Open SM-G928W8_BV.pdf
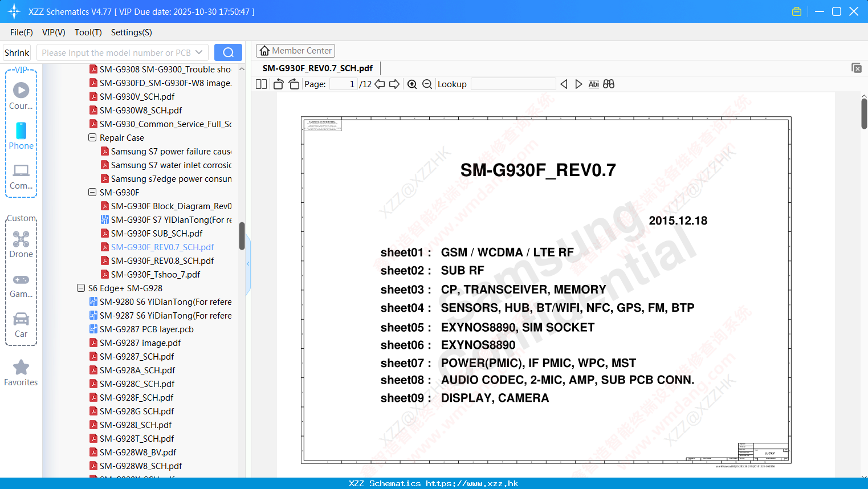The width and height of the screenshot is (868, 489). tap(133, 452)
